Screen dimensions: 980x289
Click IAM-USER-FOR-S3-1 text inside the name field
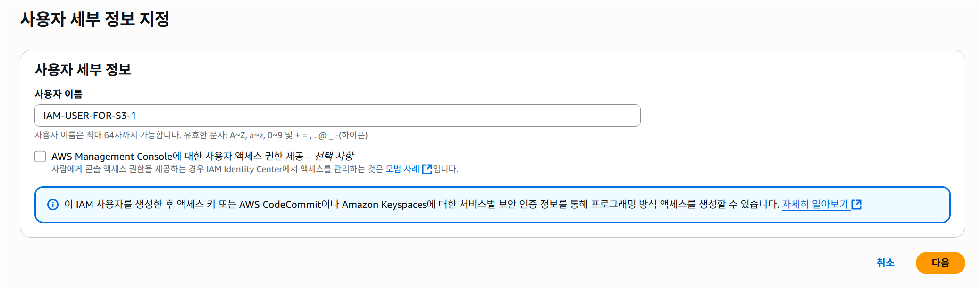click(x=90, y=116)
